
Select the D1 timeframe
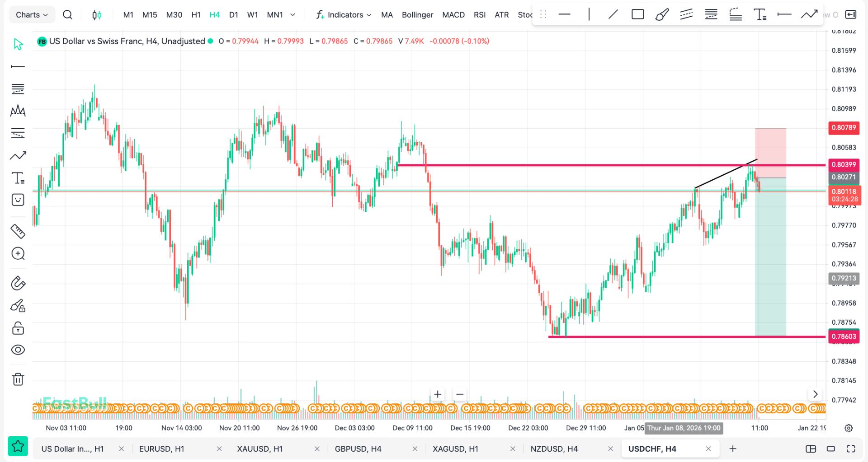pyautogui.click(x=233, y=15)
